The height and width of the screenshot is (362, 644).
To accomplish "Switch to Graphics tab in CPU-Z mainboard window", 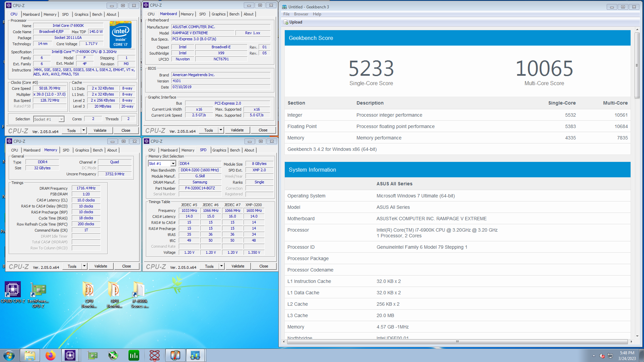I will coord(218,14).
